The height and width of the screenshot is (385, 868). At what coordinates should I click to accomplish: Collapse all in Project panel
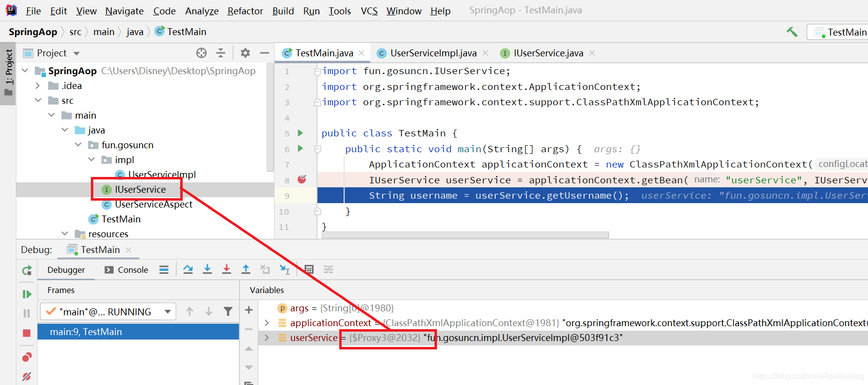(x=221, y=53)
